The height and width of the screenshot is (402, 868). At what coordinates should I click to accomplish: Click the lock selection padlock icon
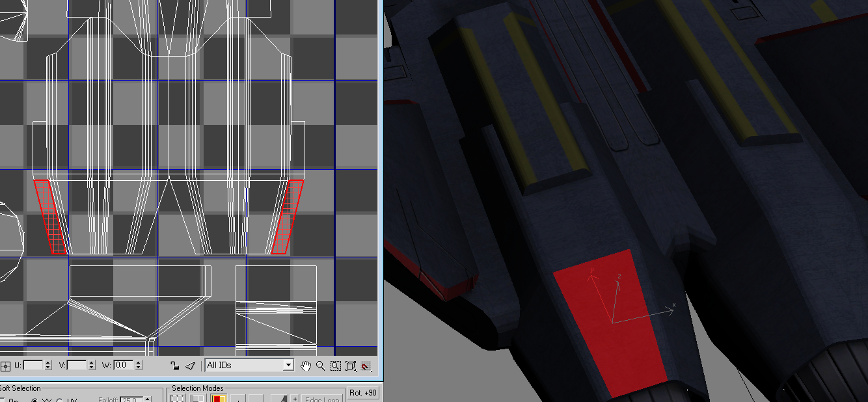pyautogui.click(x=174, y=366)
